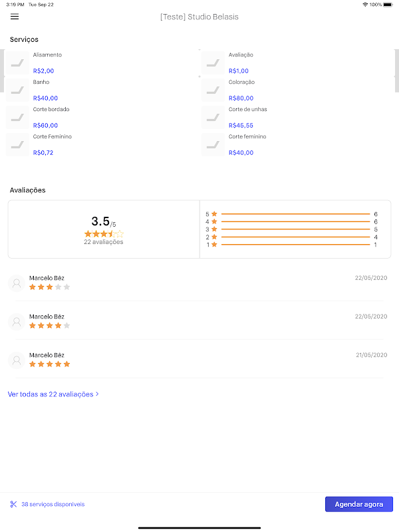Select Corte de unhas service
The width and height of the screenshot is (399, 532).
pos(247,117)
